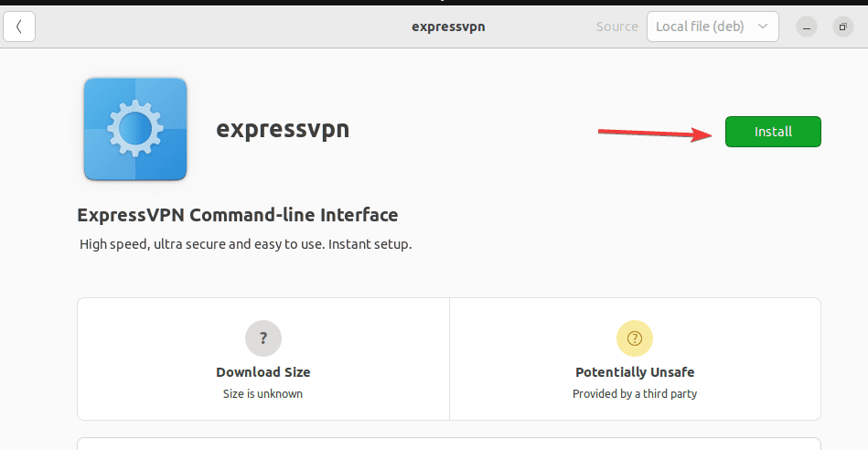The height and width of the screenshot is (450, 868).
Task: Click the Download Size question mark icon
Action: [263, 338]
